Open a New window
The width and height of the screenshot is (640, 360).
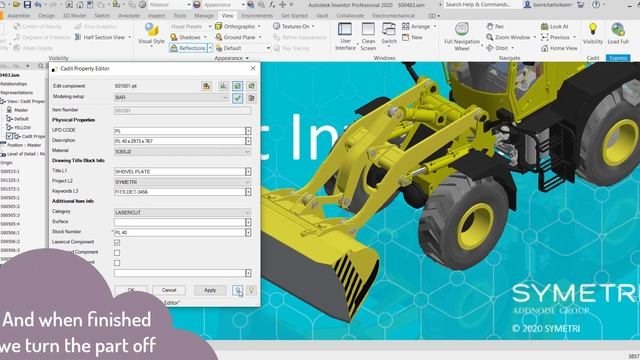point(412,37)
